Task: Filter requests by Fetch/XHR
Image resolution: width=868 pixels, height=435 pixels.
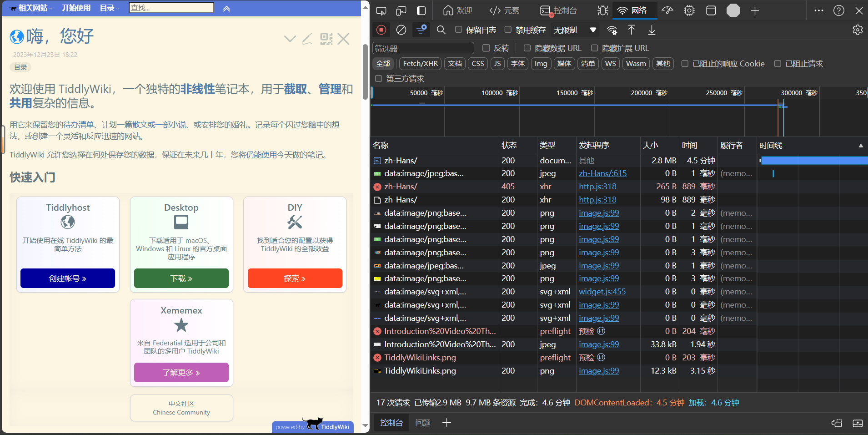Action: 420,64
